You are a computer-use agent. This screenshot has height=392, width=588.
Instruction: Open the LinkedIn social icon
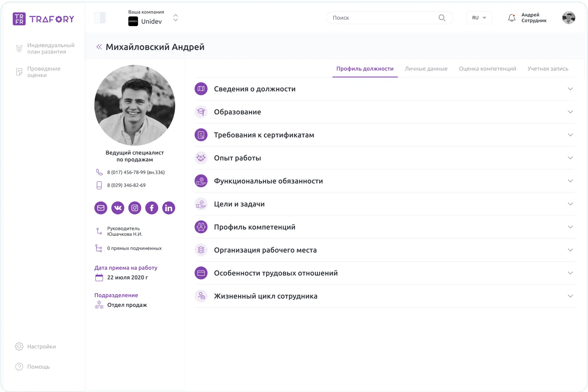169,208
